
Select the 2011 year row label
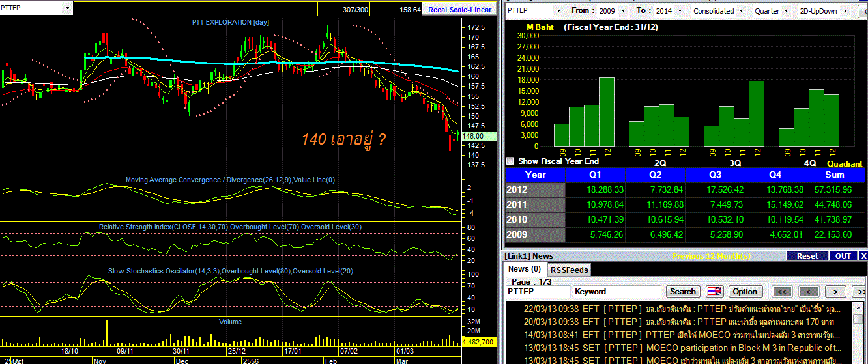click(x=536, y=204)
